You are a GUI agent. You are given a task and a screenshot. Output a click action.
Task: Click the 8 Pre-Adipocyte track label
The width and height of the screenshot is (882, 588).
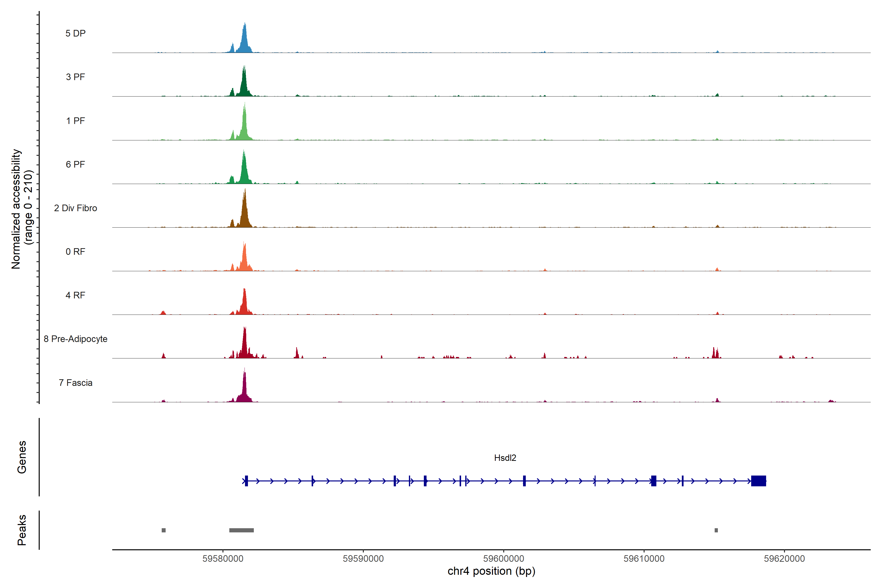click(75, 339)
